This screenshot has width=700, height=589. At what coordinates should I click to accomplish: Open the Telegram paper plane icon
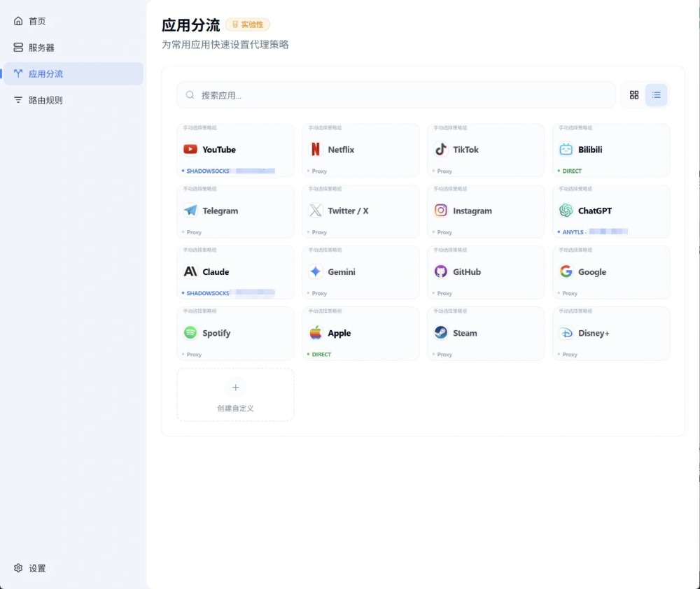tap(190, 211)
